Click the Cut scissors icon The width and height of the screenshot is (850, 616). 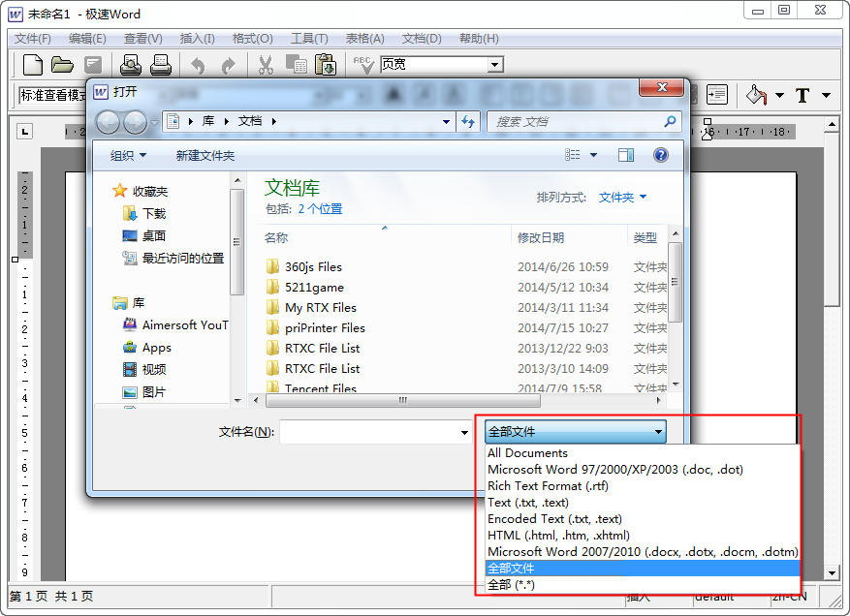(266, 65)
